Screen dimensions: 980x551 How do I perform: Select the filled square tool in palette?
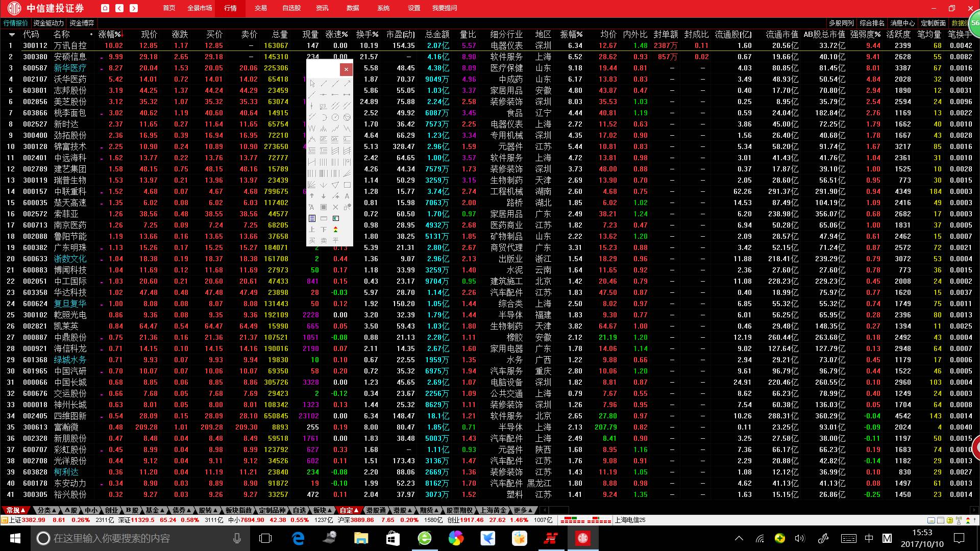click(x=324, y=207)
